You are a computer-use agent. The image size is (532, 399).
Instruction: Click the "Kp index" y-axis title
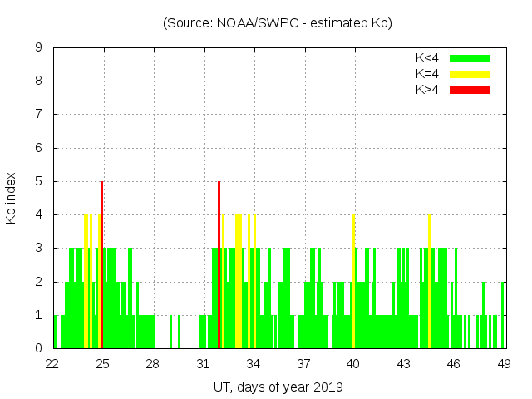tap(12, 198)
